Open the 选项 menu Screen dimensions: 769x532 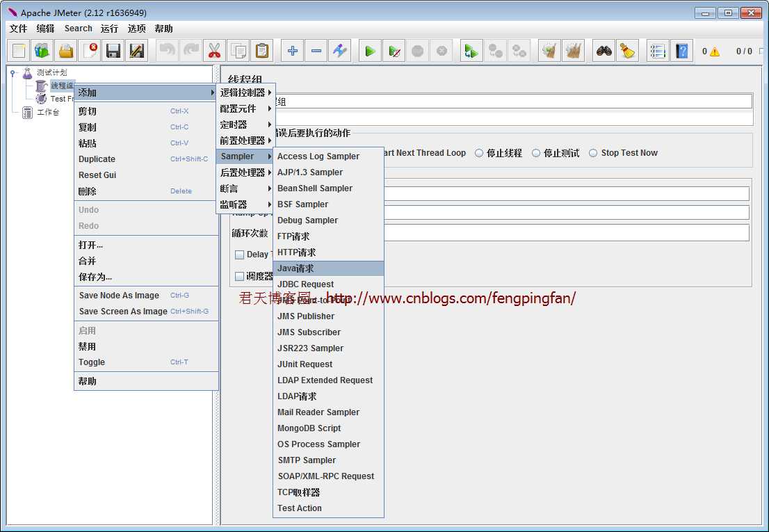137,29
